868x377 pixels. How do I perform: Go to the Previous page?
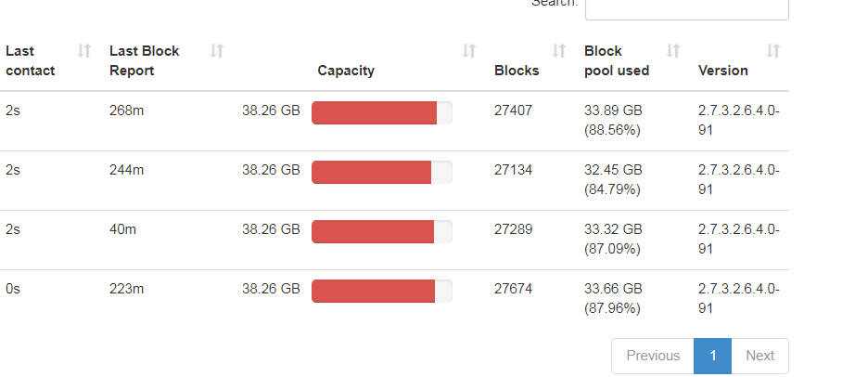click(653, 356)
